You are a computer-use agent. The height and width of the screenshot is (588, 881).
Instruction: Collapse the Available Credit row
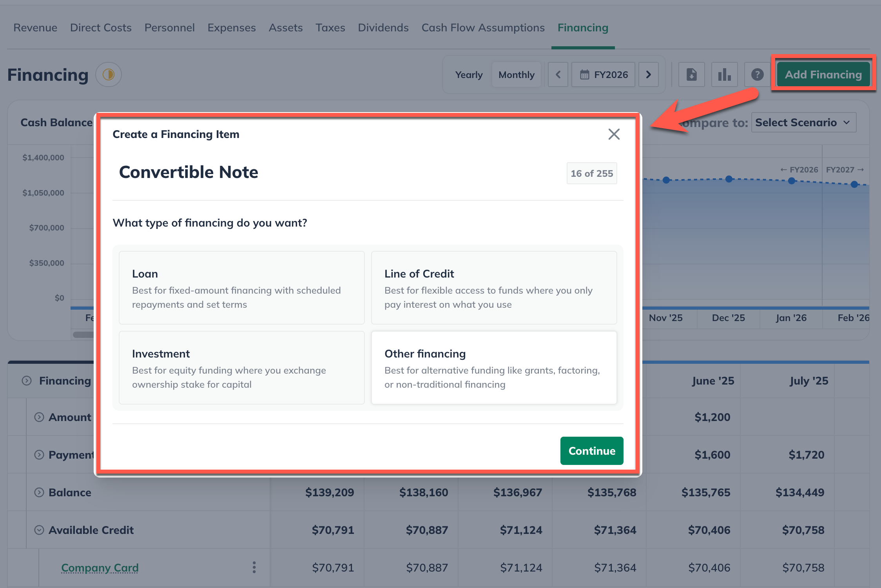pyautogui.click(x=39, y=530)
